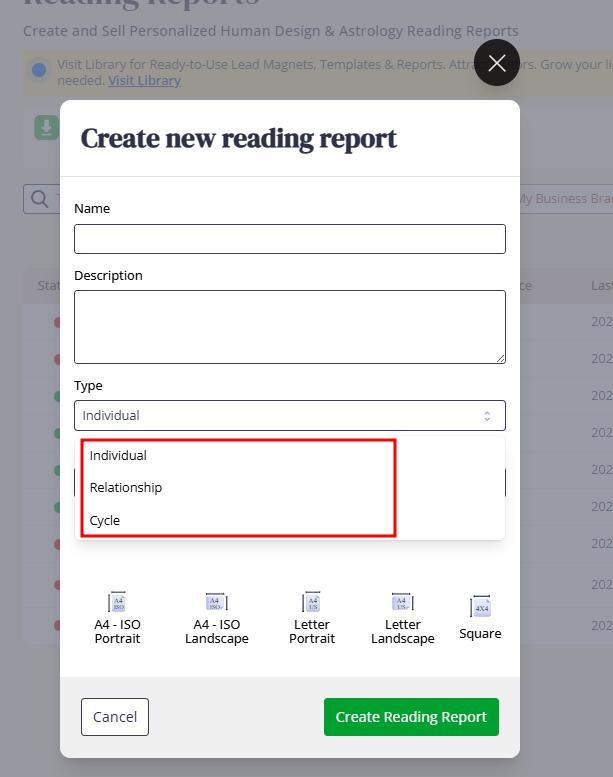Choose the A4 - ISO Landscape page format
The image size is (613, 777).
click(216, 617)
